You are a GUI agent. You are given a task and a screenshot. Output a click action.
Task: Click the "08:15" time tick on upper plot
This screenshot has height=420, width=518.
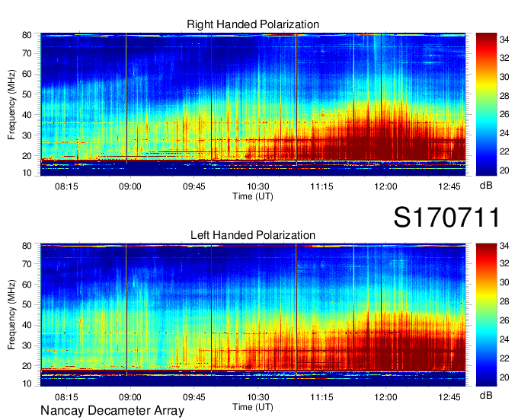66,186
